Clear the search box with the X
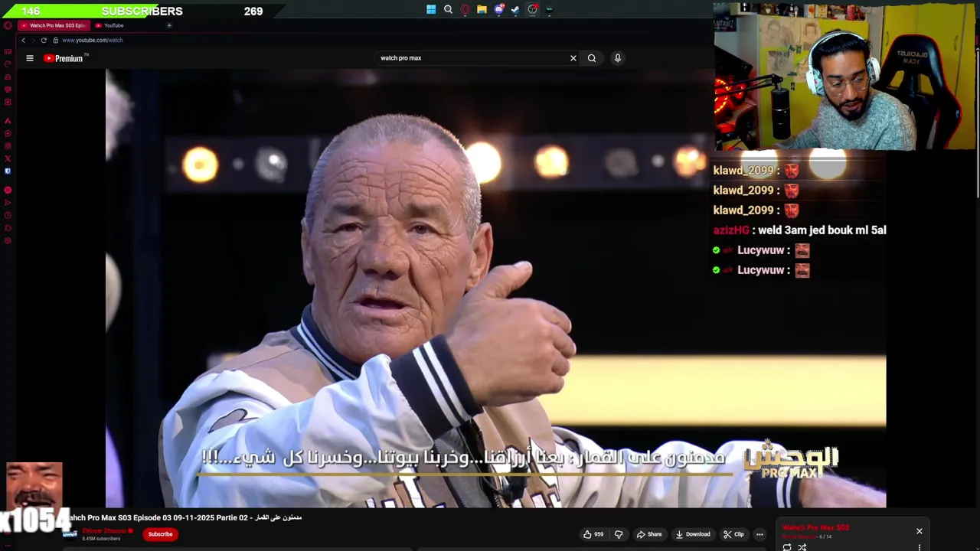The width and height of the screenshot is (980, 551). pyautogui.click(x=573, y=58)
